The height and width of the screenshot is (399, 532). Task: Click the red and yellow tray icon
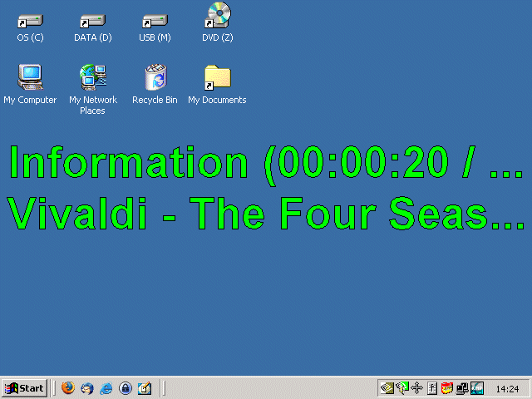click(x=447, y=388)
